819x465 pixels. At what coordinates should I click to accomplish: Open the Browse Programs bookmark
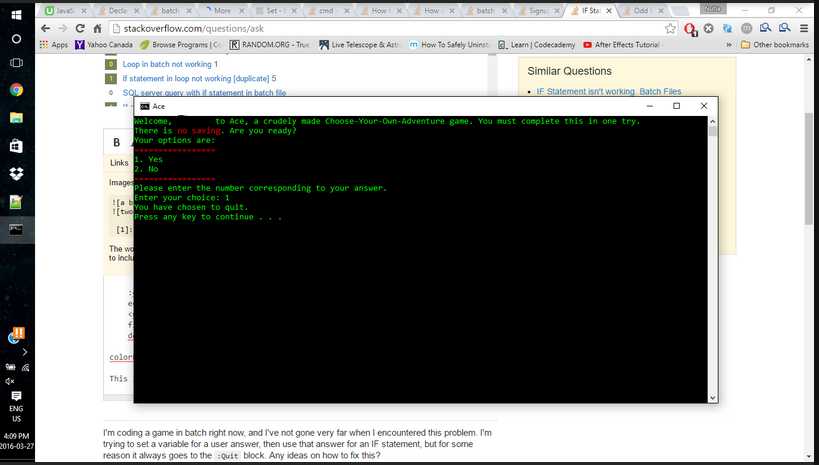pyautogui.click(x=180, y=45)
